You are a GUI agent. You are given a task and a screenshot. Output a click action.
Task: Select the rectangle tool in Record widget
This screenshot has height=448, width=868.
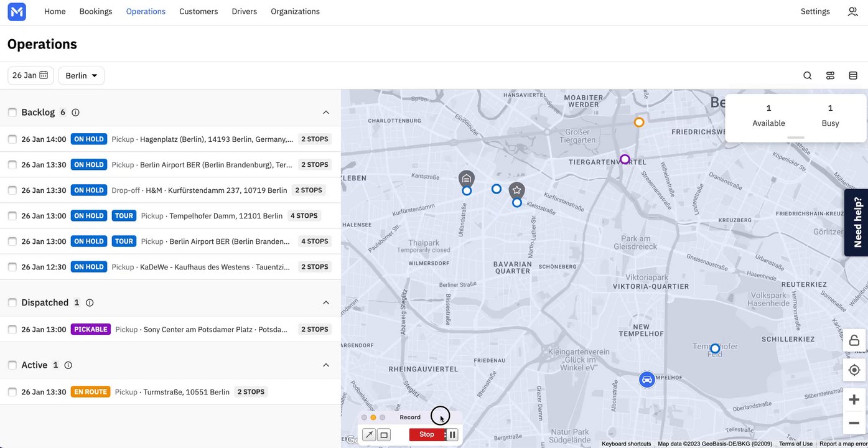click(x=384, y=435)
